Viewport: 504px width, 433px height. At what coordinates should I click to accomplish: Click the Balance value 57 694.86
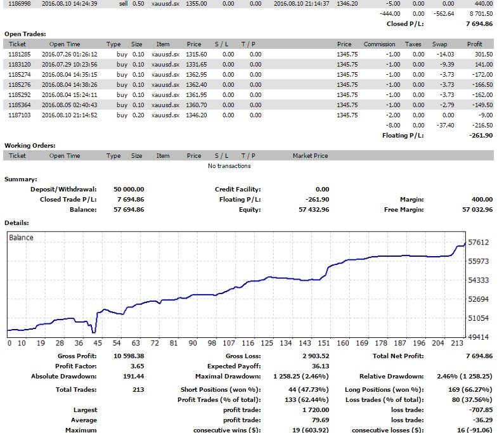pos(129,210)
